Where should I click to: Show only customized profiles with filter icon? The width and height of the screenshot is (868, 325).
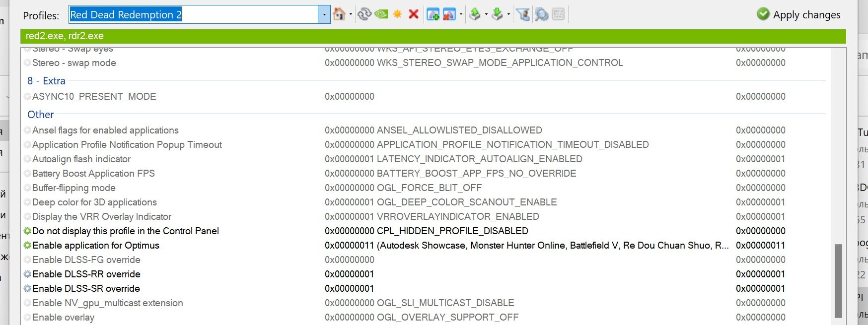coord(523,14)
